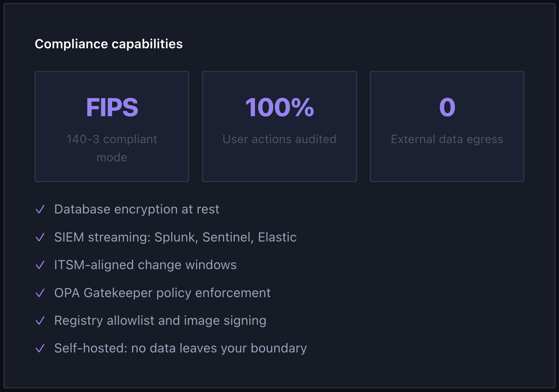Click the 140-3 compliant mode label
This screenshot has height=392, width=559.
(112, 148)
